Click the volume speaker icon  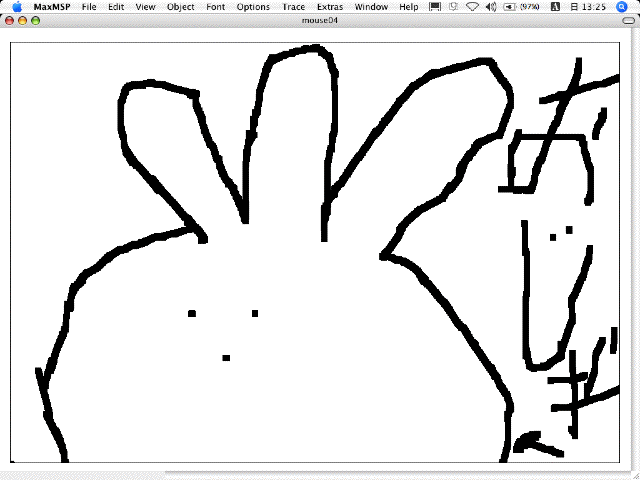[491, 7]
